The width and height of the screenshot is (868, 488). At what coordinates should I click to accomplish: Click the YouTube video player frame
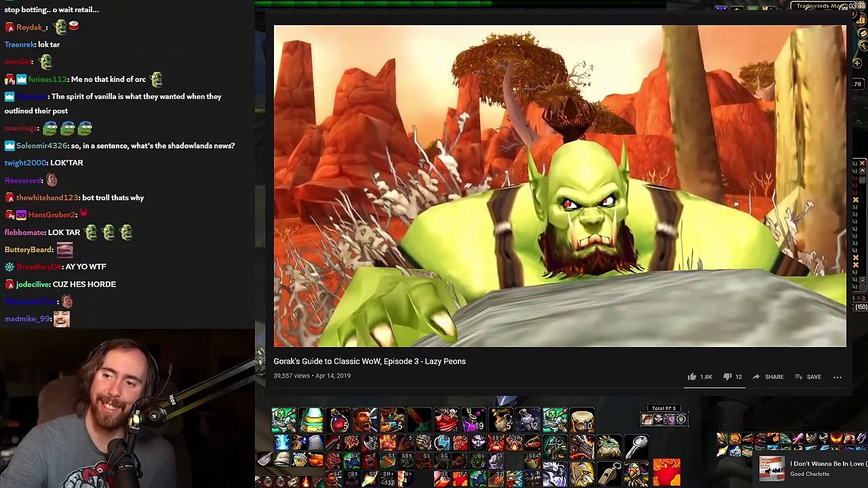pyautogui.click(x=560, y=186)
